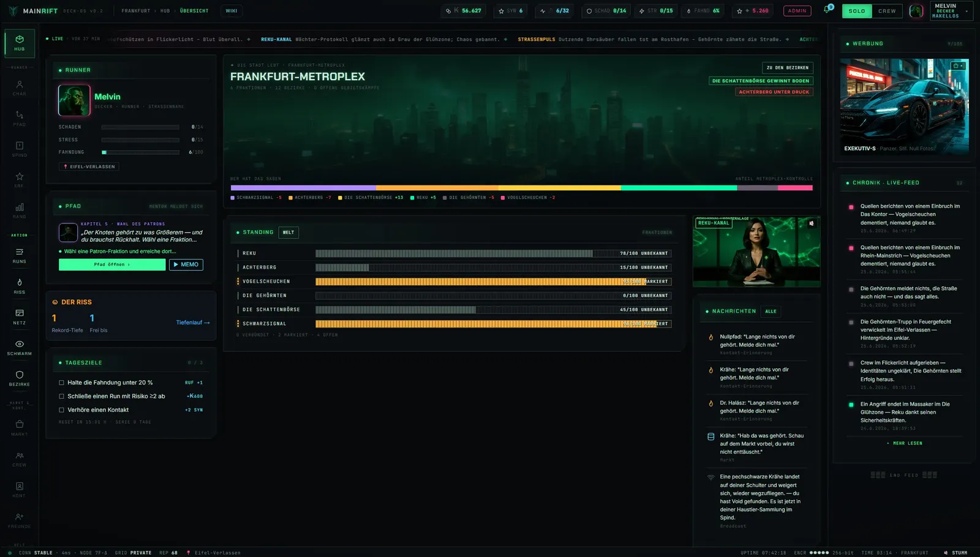Open the Exekutiv-S car advertisement thumbnail
This screenshot has width=980, height=557.
tap(905, 107)
